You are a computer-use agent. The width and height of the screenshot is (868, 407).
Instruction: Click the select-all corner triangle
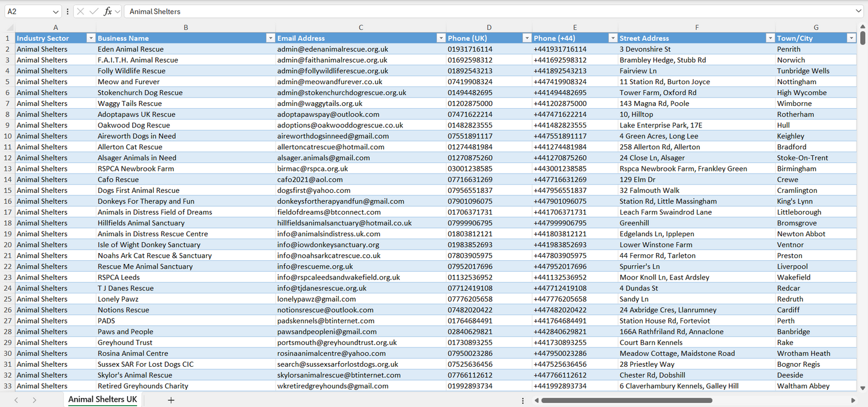tap(9, 27)
